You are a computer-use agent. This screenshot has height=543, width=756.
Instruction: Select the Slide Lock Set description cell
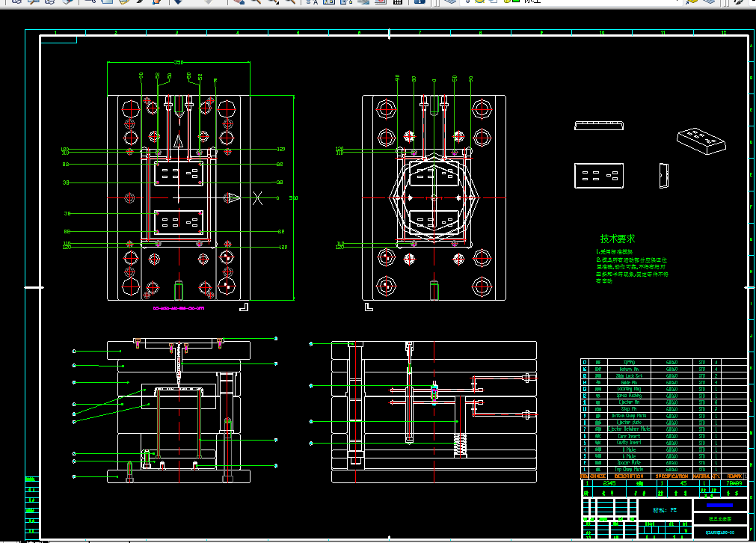click(629, 375)
